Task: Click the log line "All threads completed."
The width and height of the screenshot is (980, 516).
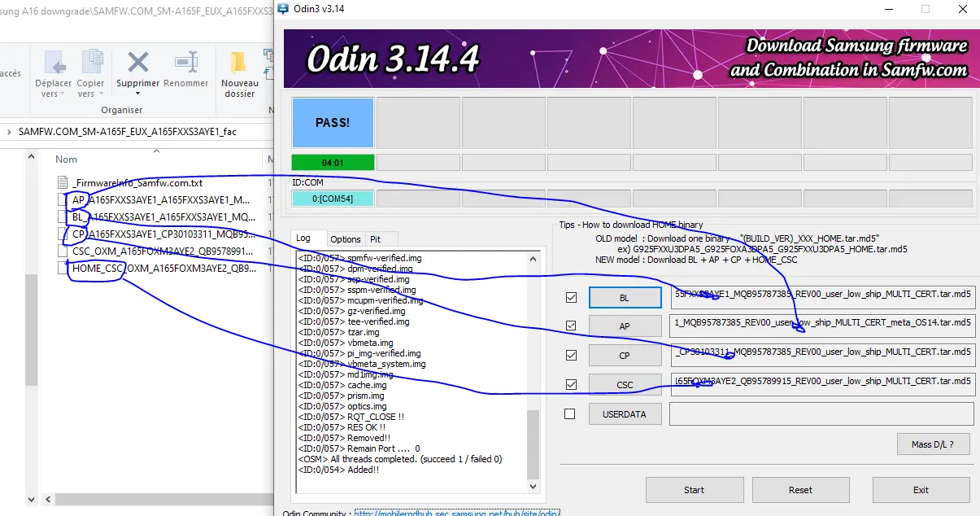Action: pos(399,459)
